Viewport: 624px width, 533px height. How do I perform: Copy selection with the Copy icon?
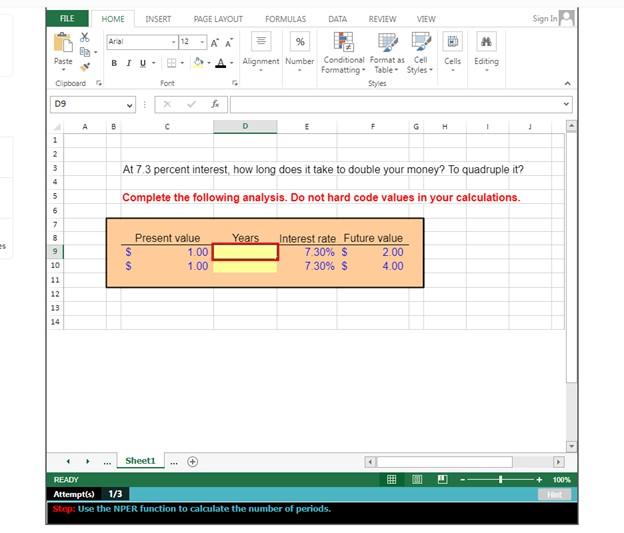[x=84, y=52]
